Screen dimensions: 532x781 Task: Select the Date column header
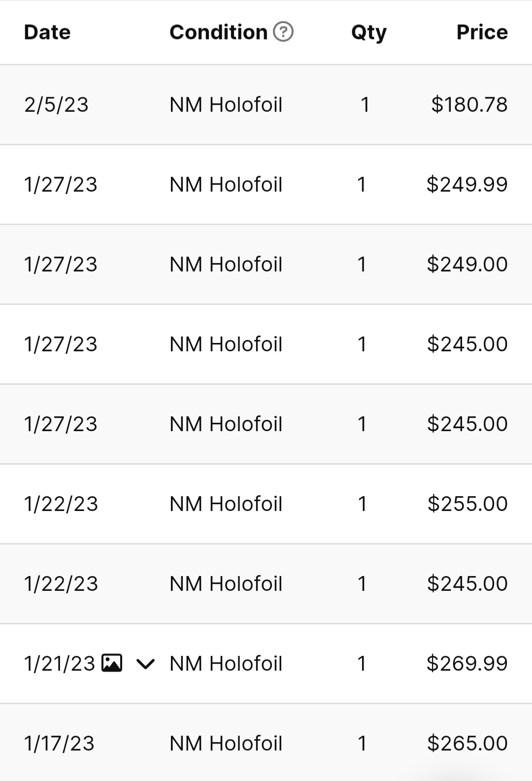pyautogui.click(x=47, y=33)
